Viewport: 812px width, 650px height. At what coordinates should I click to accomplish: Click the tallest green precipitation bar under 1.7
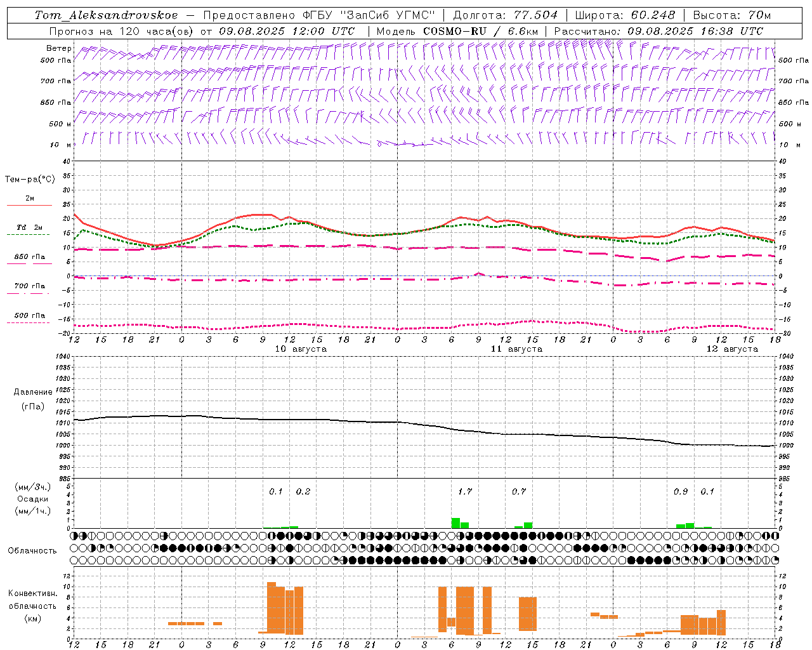(x=455, y=523)
